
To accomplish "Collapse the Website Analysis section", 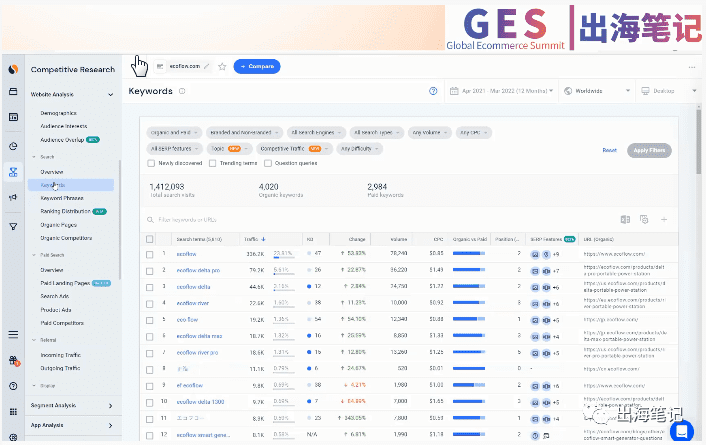I will coord(72,95).
